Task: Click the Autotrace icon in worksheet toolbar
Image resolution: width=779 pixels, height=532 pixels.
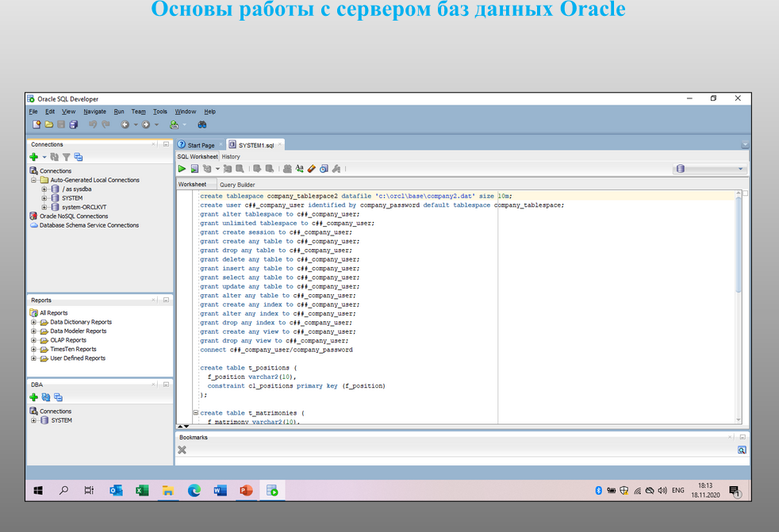Action: tap(228, 169)
